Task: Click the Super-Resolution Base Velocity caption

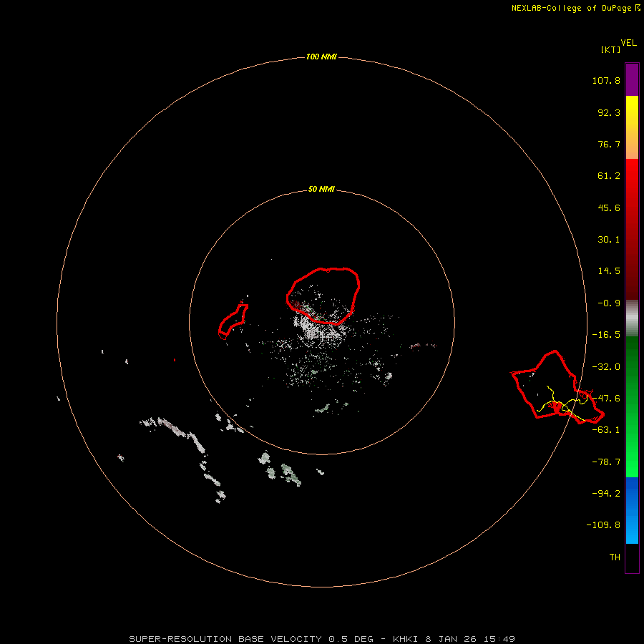Action: click(x=322, y=639)
